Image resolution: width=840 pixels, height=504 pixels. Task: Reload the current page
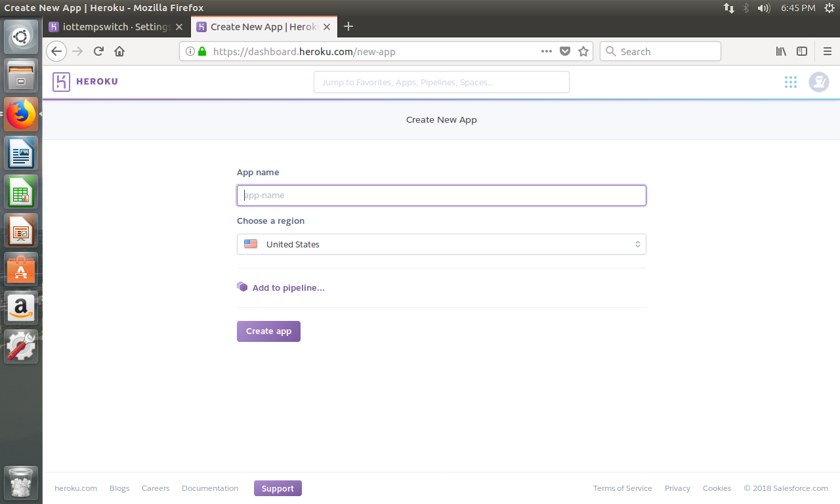tap(98, 51)
